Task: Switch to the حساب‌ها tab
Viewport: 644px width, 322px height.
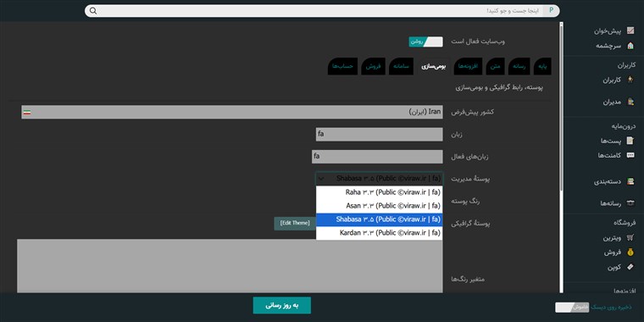Action: 342,67
